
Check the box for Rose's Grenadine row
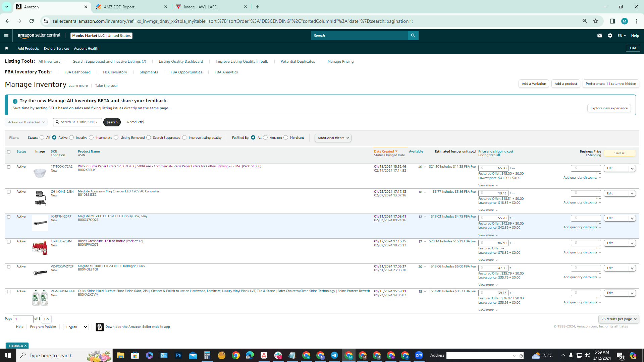coord(9,242)
